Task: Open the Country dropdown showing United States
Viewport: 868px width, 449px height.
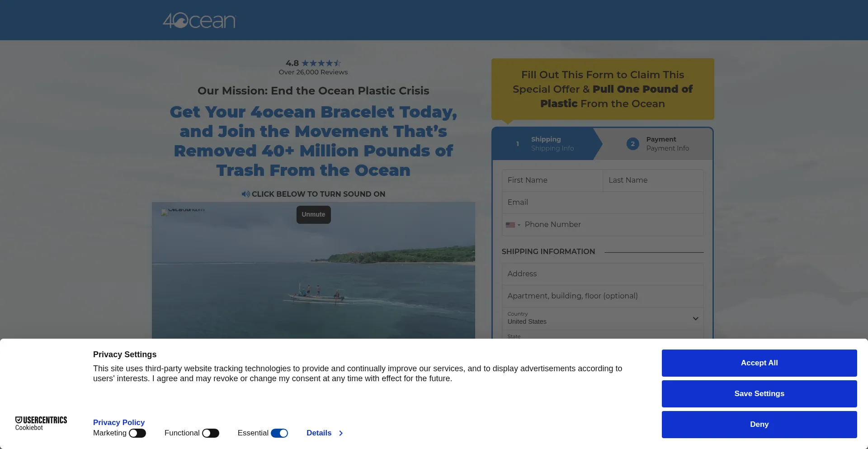Action: point(602,318)
